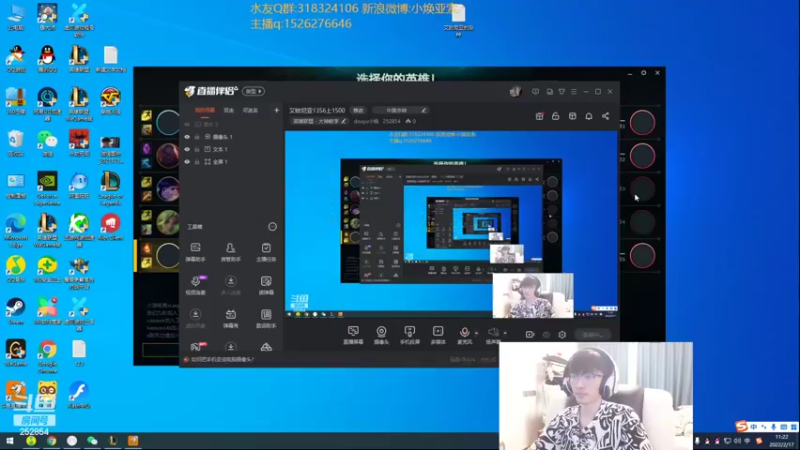Edit the tag pill next to 修改

(400, 110)
